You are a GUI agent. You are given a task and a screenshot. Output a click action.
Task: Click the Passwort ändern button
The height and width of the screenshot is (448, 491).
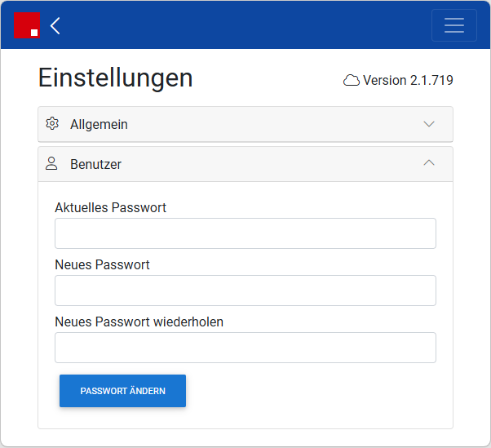point(122,391)
